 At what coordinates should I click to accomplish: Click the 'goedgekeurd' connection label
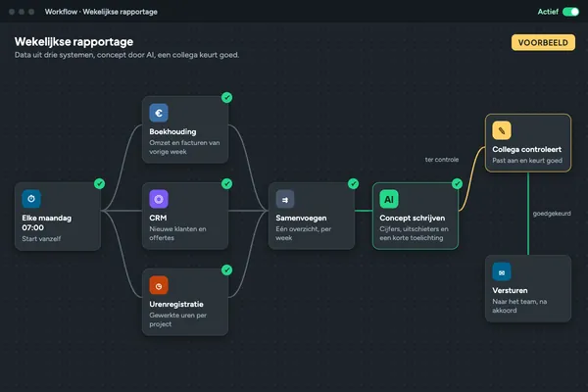552,214
